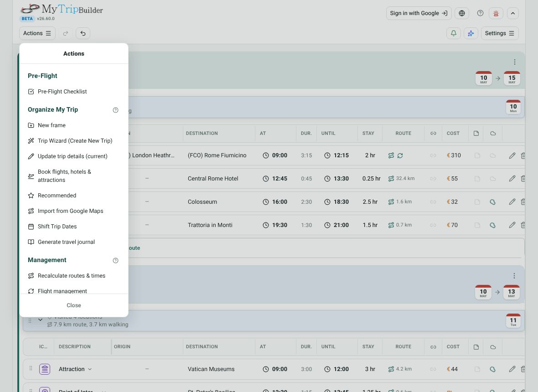This screenshot has height=392, width=538.
Task: Click the 11 Tue day badge
Action: (x=513, y=321)
